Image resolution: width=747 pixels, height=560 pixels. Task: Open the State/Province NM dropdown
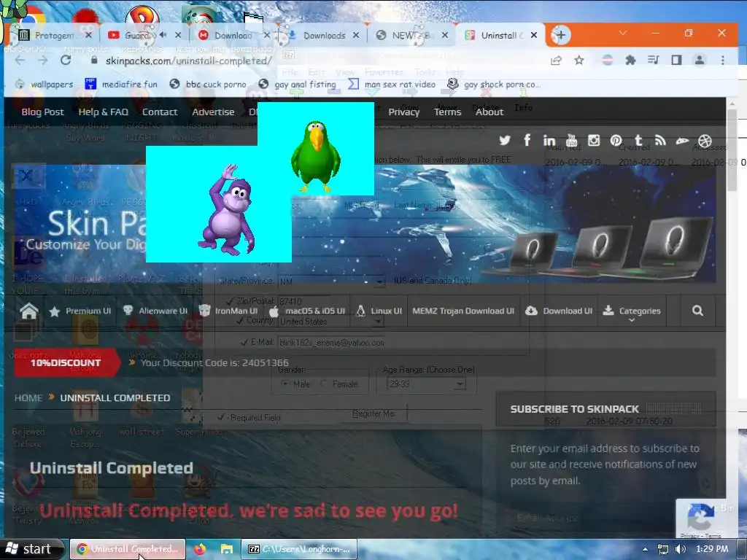[379, 281]
